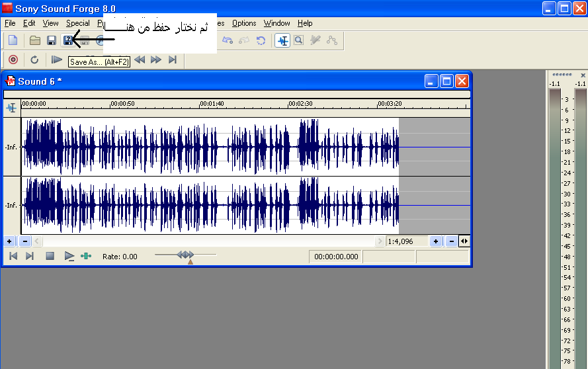
Task: Redo the last undone edit
Action: coord(244,40)
